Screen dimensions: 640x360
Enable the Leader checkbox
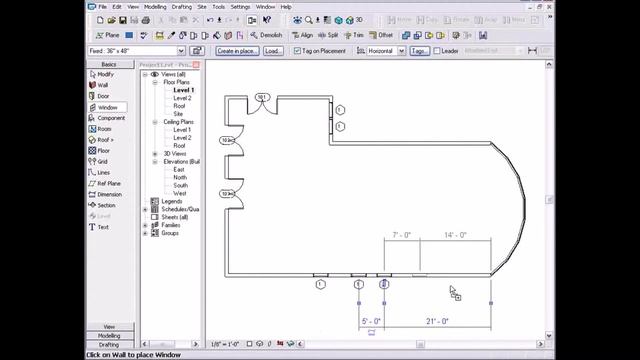437,51
